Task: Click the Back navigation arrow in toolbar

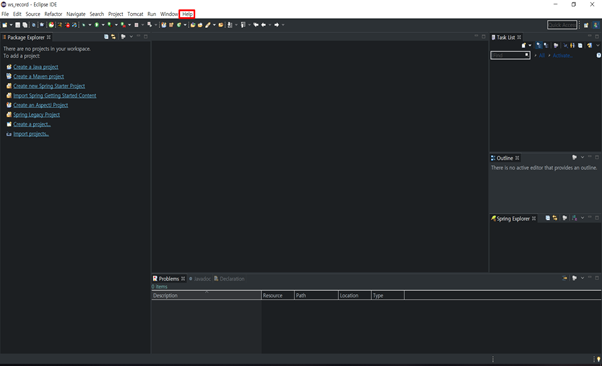Action: [264, 25]
